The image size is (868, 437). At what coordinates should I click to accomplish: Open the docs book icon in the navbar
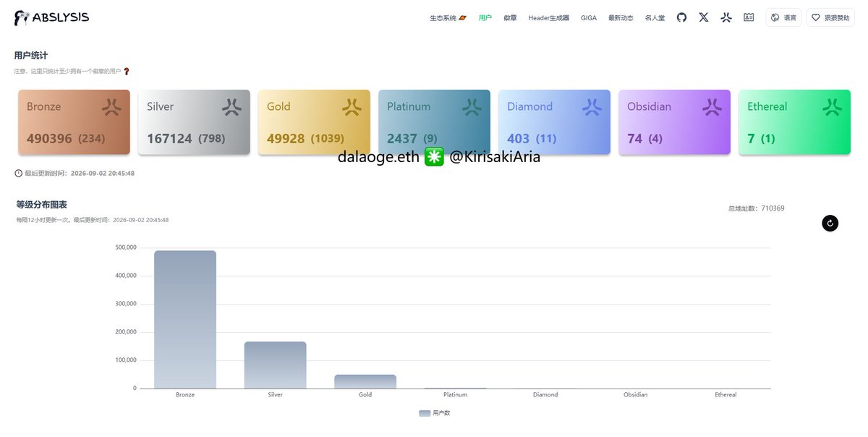click(749, 17)
